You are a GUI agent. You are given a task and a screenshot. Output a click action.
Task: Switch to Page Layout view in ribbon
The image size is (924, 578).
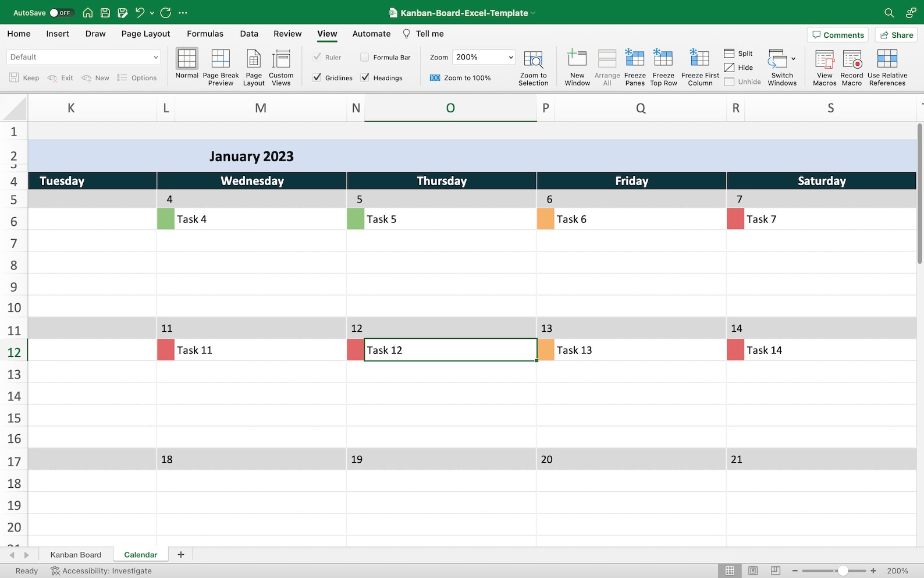[x=254, y=68]
